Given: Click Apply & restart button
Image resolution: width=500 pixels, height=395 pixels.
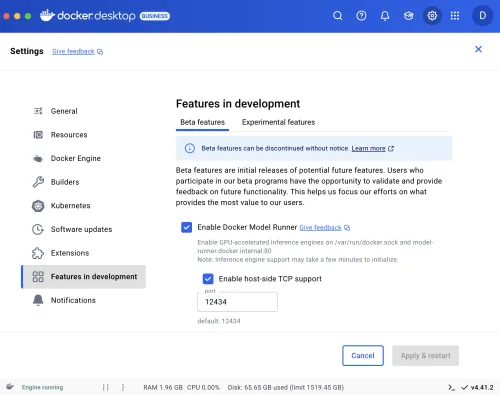Looking at the screenshot, I should tap(426, 356).
